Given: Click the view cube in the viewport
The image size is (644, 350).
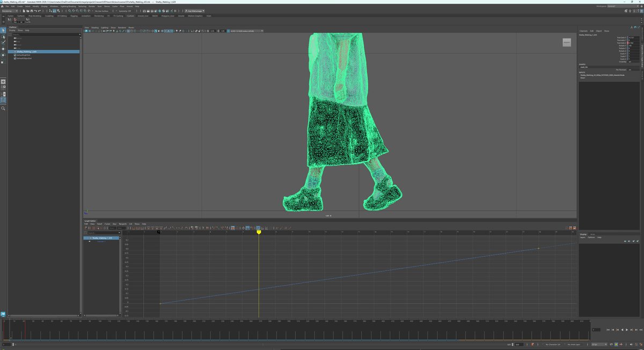Looking at the screenshot, I should pos(566,42).
